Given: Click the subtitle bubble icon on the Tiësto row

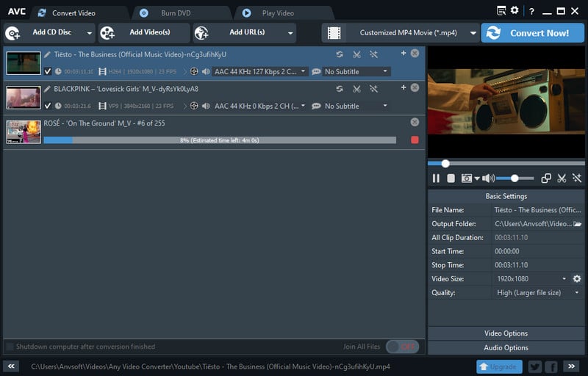Looking at the screenshot, I should [x=316, y=71].
